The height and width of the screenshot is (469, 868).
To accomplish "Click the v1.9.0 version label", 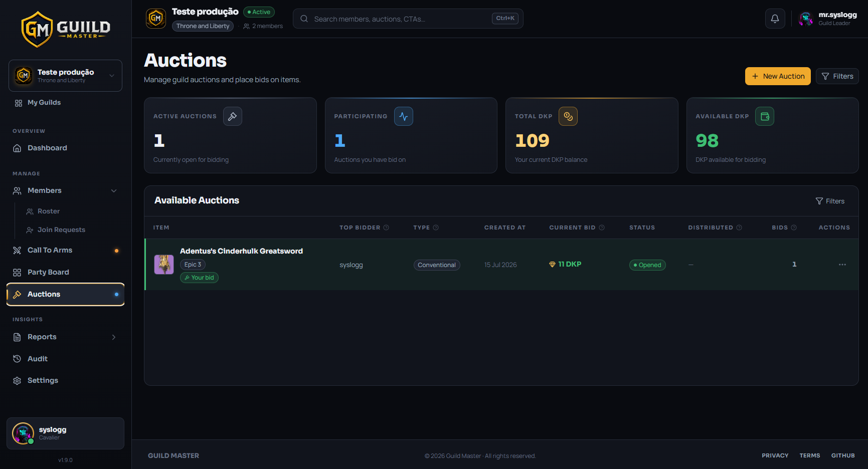I will pyautogui.click(x=65, y=460).
